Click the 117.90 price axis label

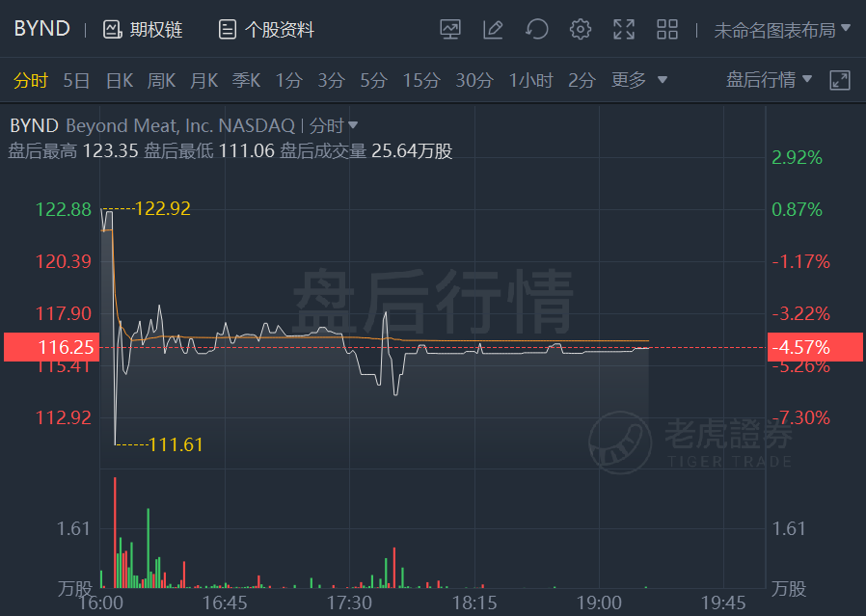(x=64, y=313)
